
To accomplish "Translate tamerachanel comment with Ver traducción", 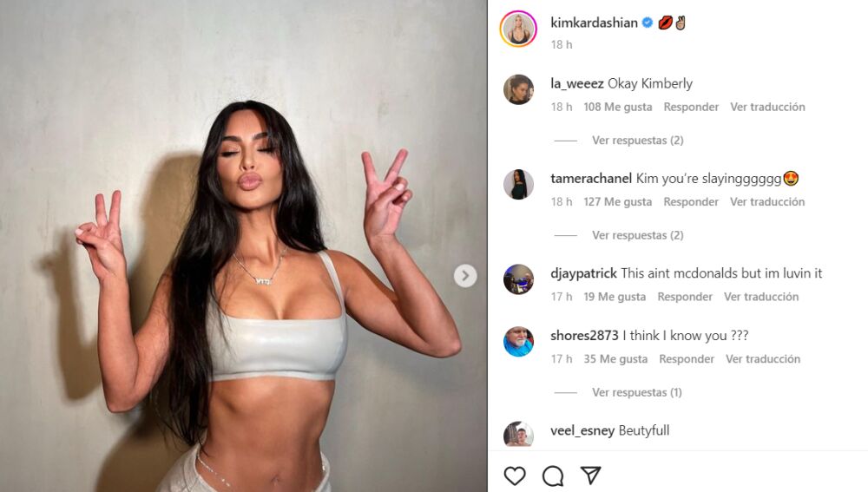I will tap(767, 202).
